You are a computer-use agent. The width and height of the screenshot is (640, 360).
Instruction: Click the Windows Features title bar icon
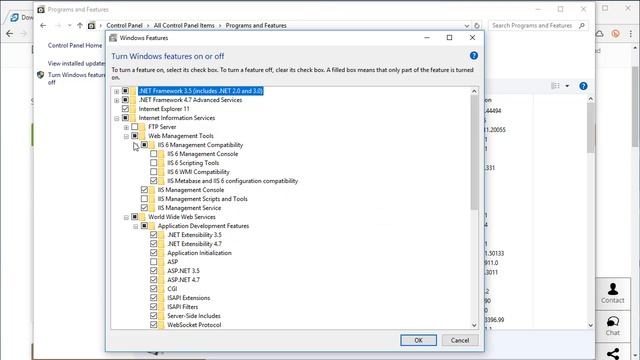coord(113,38)
